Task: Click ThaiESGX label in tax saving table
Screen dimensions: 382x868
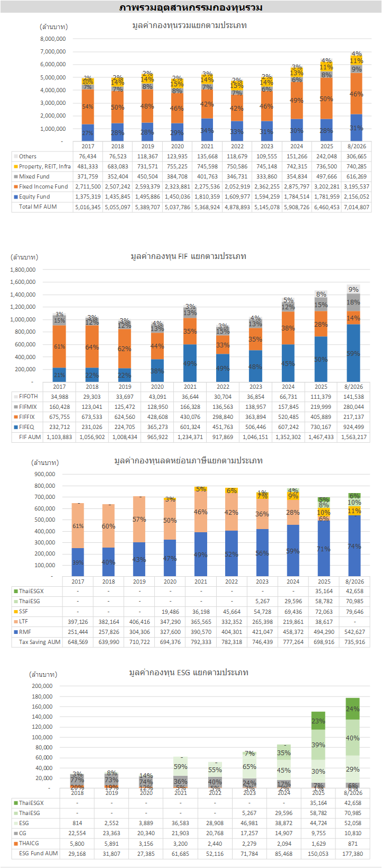Action: (x=31, y=592)
